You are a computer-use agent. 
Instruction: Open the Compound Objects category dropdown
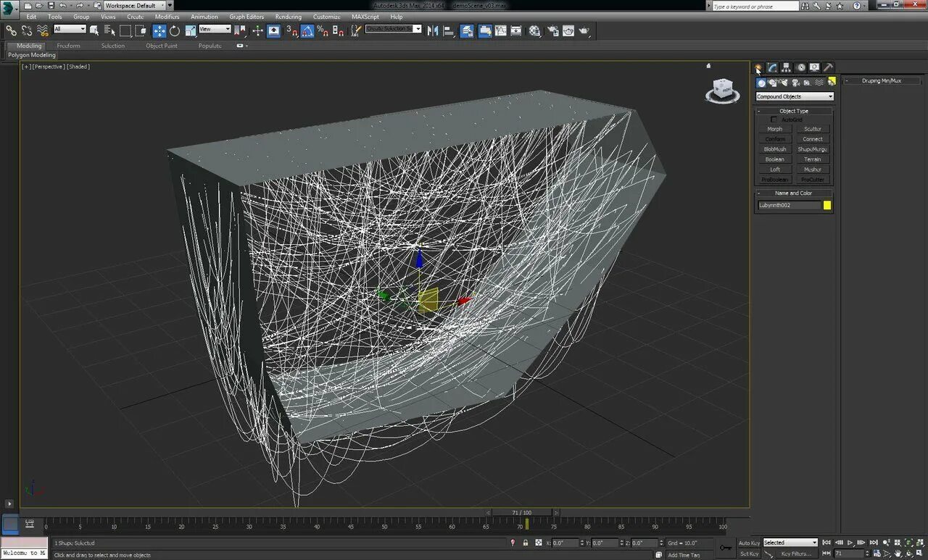pos(795,96)
